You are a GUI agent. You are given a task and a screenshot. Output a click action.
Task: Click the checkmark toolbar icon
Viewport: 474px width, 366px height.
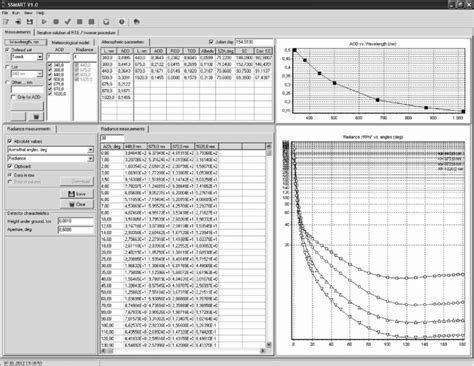click(68, 22)
